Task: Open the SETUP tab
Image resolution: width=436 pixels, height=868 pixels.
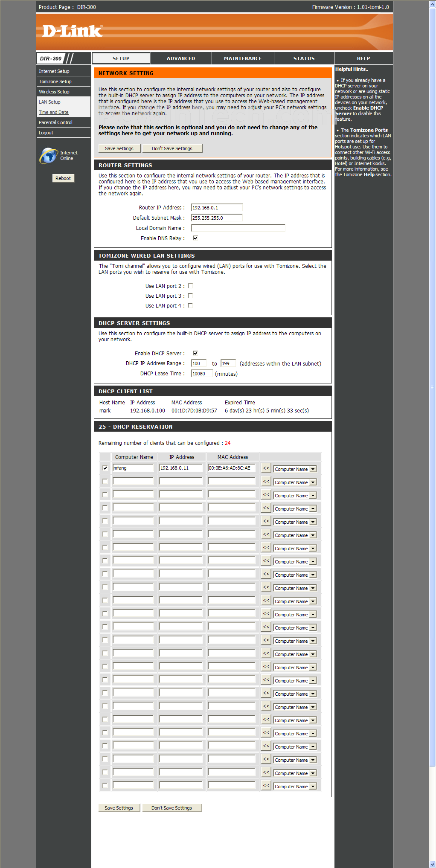Action: [121, 58]
